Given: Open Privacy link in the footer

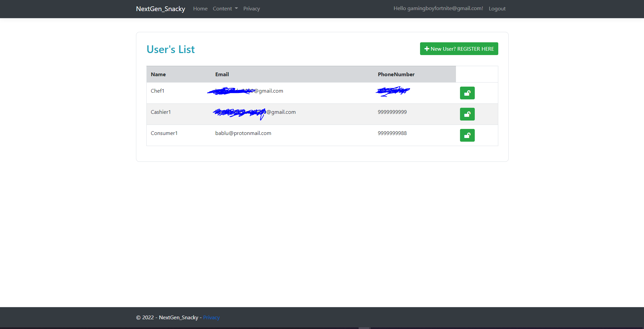Looking at the screenshot, I should point(211,317).
